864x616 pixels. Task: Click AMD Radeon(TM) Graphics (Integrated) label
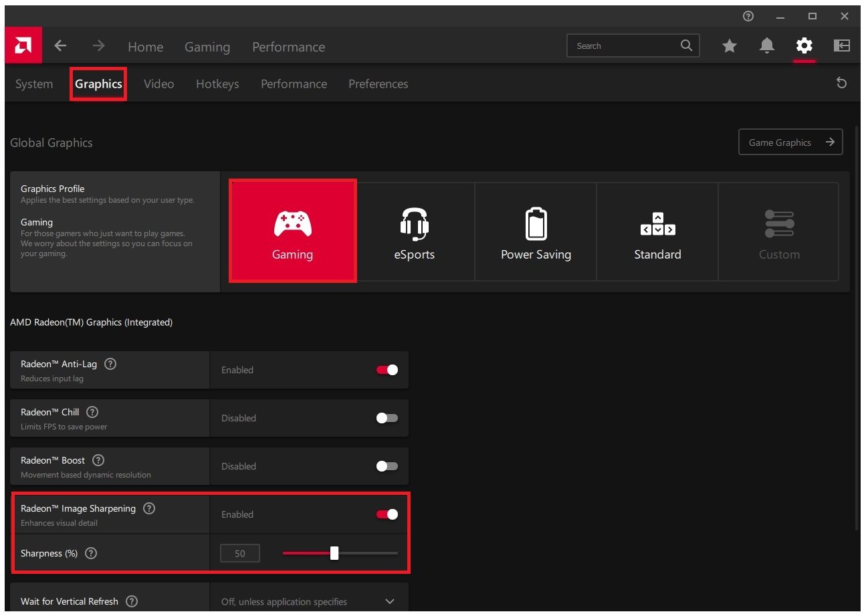[92, 322]
